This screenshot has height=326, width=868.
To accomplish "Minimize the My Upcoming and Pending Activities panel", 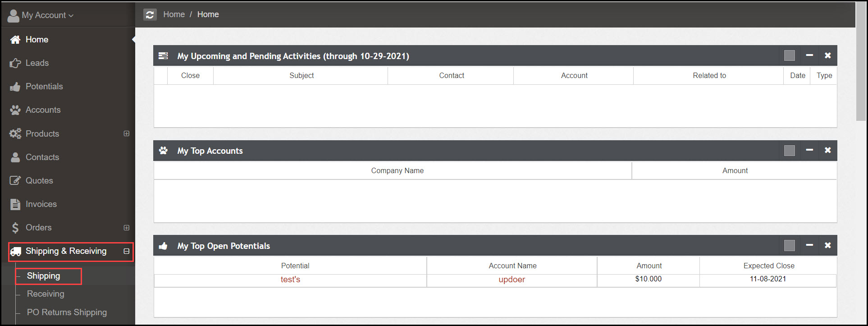I will (809, 55).
